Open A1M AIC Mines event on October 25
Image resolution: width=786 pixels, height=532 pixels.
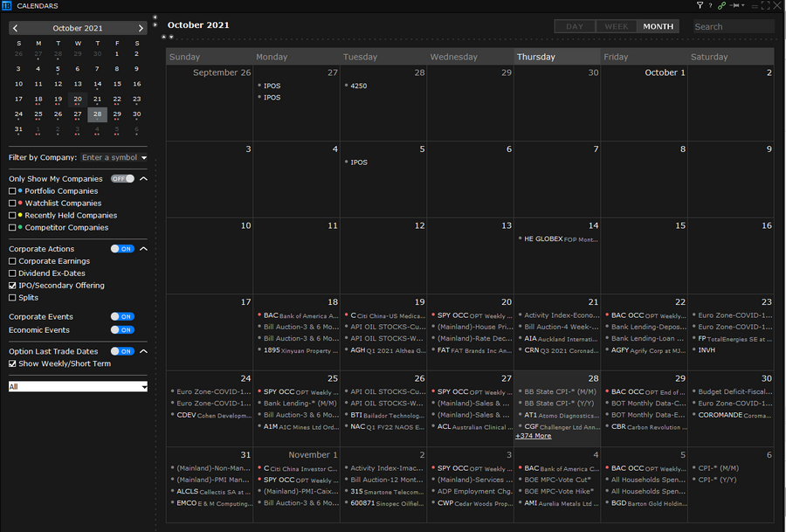300,426
